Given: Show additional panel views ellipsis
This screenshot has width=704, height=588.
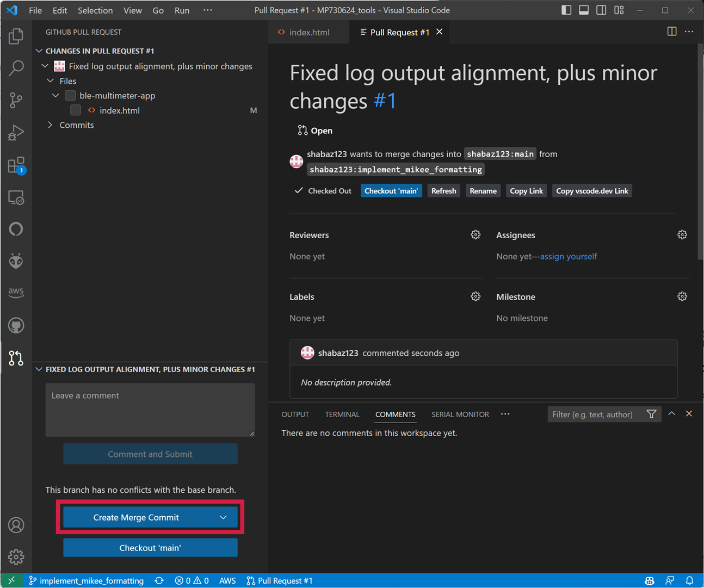Looking at the screenshot, I should coord(505,414).
